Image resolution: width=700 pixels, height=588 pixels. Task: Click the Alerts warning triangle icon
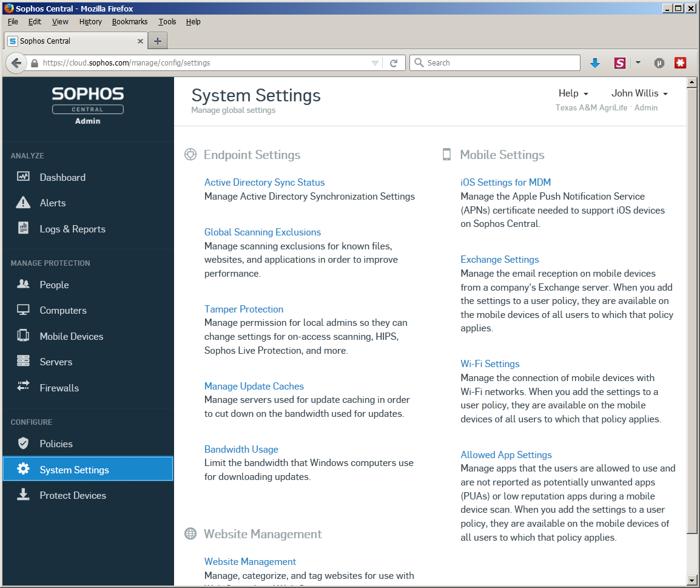23,202
